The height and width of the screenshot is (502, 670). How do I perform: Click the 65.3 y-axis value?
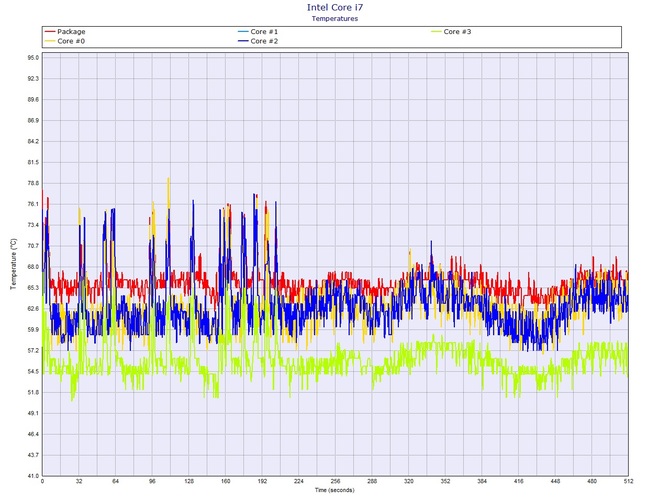(34, 288)
